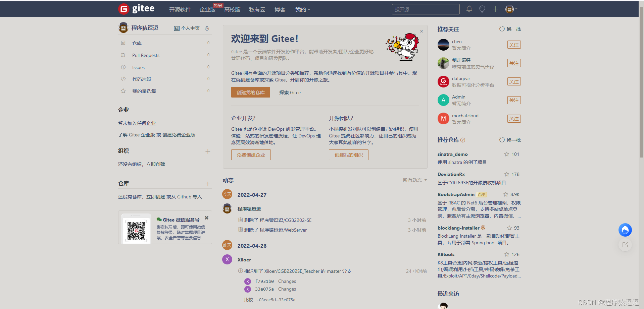Follow 剑走偏锋 with 关注 button

tap(514, 63)
